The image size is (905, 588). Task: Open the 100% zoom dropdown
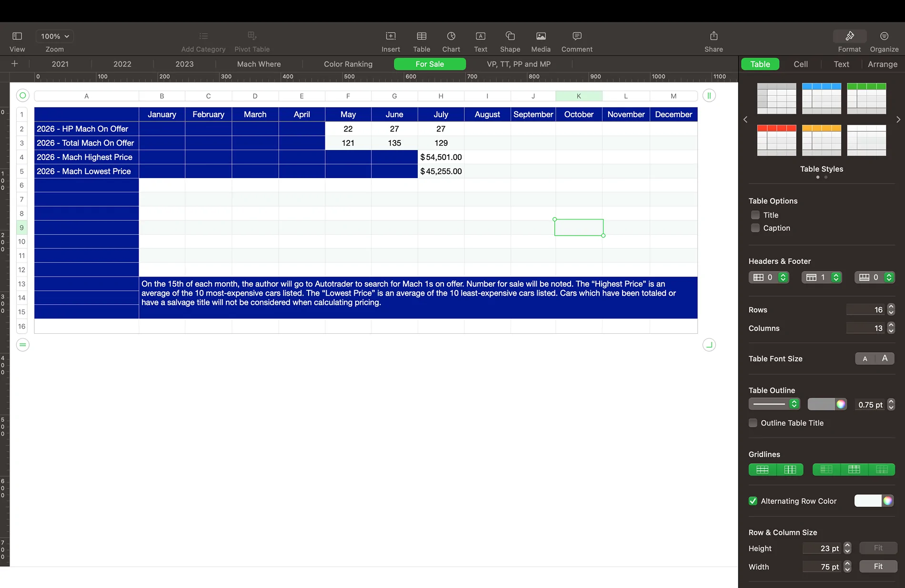click(x=55, y=36)
